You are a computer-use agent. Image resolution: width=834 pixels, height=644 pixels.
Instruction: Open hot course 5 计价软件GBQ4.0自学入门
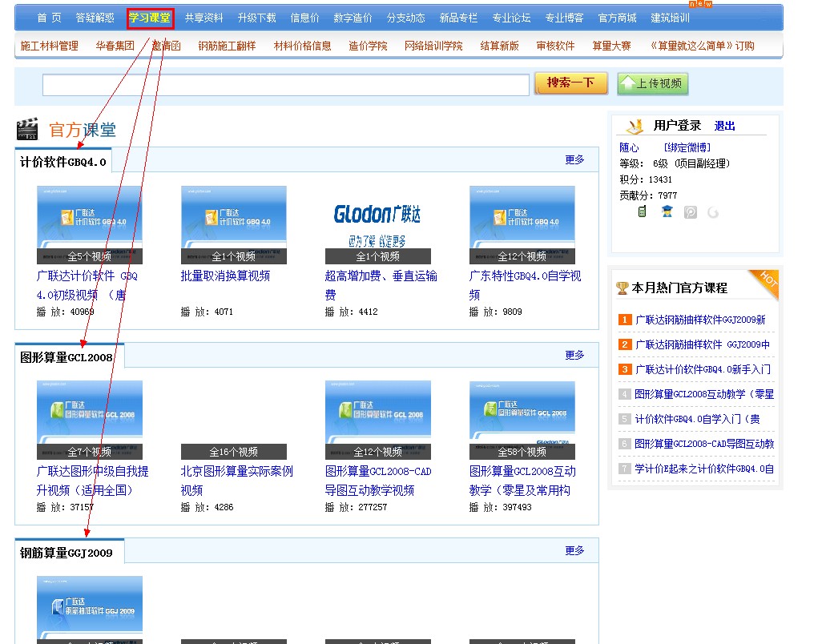coord(697,419)
